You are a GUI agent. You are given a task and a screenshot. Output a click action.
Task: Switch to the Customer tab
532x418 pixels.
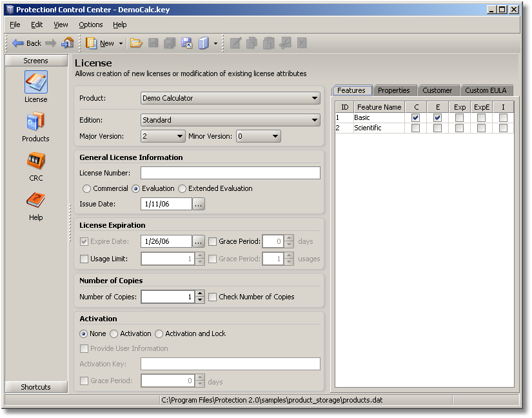click(x=438, y=90)
